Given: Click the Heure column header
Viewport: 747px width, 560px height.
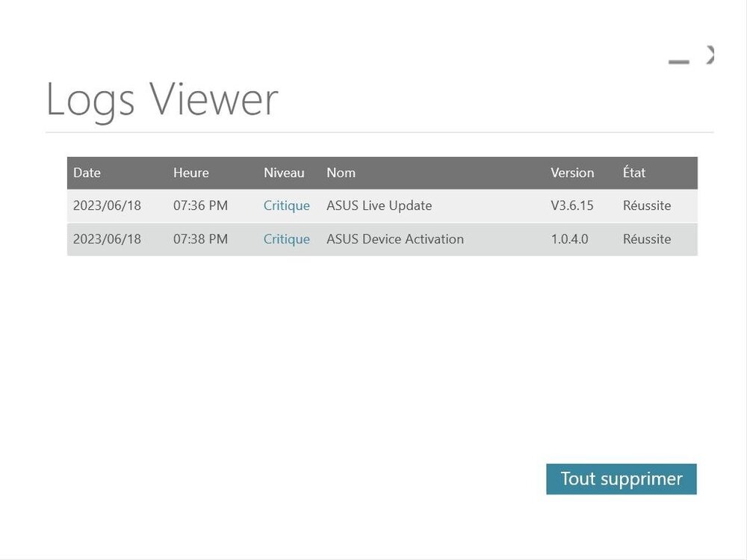Looking at the screenshot, I should (x=190, y=172).
